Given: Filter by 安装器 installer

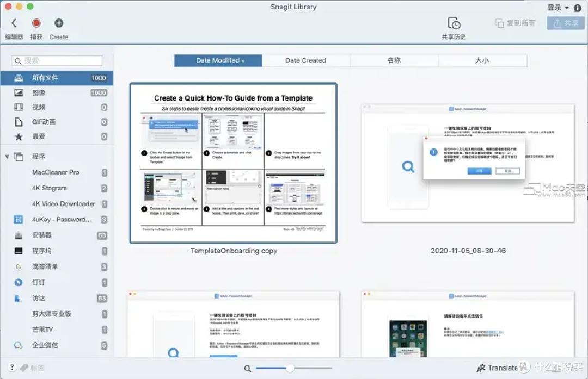Looking at the screenshot, I should pyautogui.click(x=57, y=235).
